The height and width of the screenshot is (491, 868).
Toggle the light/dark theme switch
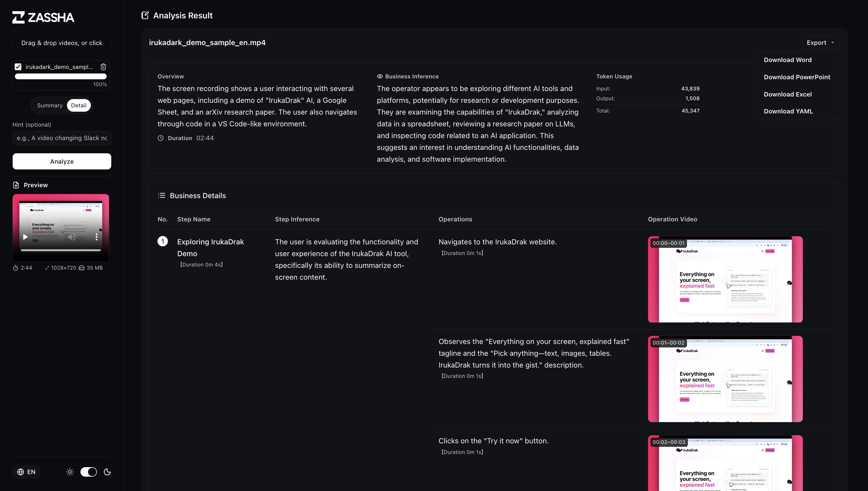[x=89, y=472]
